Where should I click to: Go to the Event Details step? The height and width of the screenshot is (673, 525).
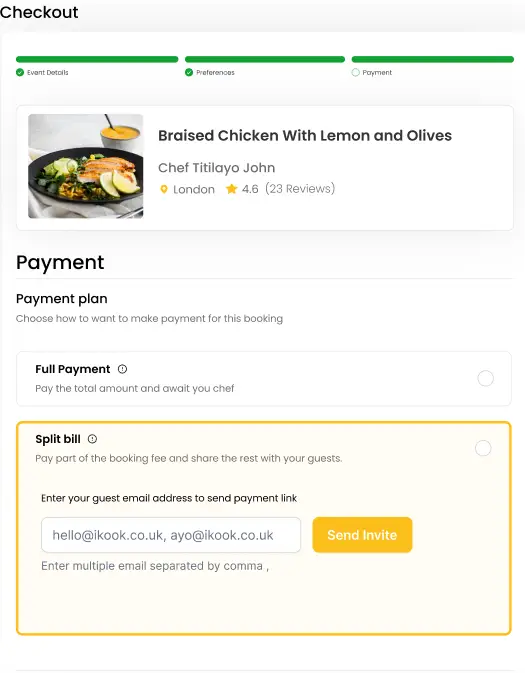pos(48,73)
